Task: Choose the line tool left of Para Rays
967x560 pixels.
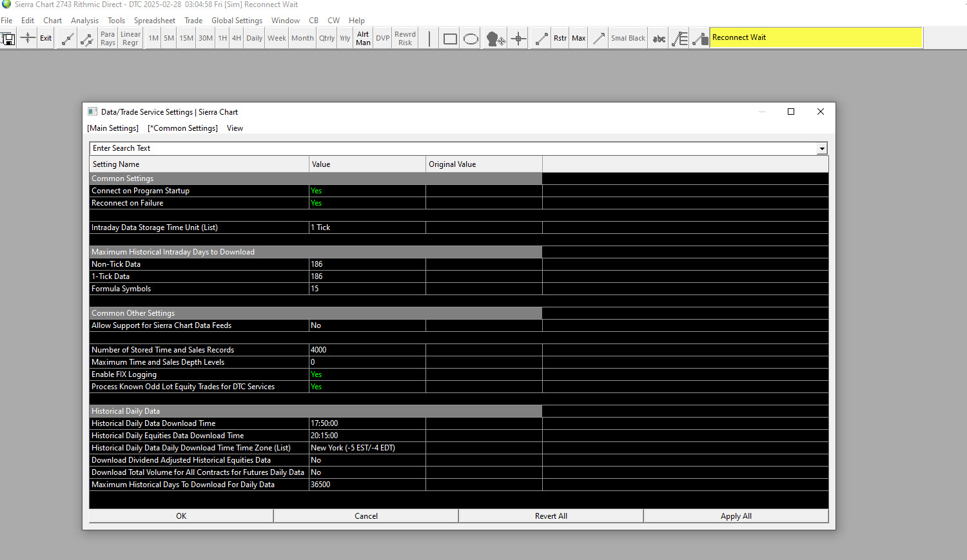Action: coord(87,39)
